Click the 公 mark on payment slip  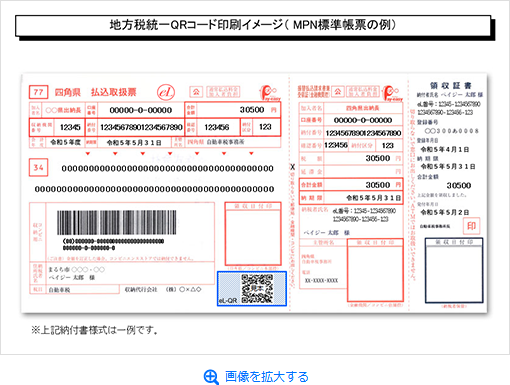coord(196,92)
